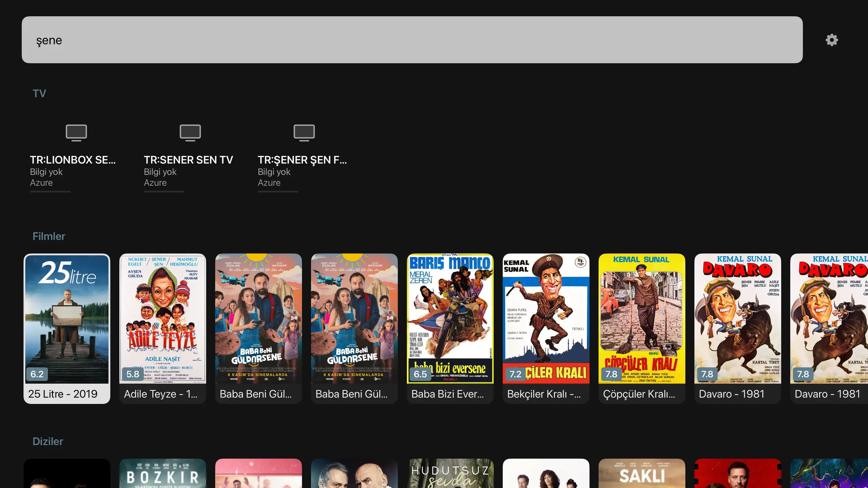Open the pink series poster in Diziler
The width and height of the screenshot is (868, 488).
(258, 473)
